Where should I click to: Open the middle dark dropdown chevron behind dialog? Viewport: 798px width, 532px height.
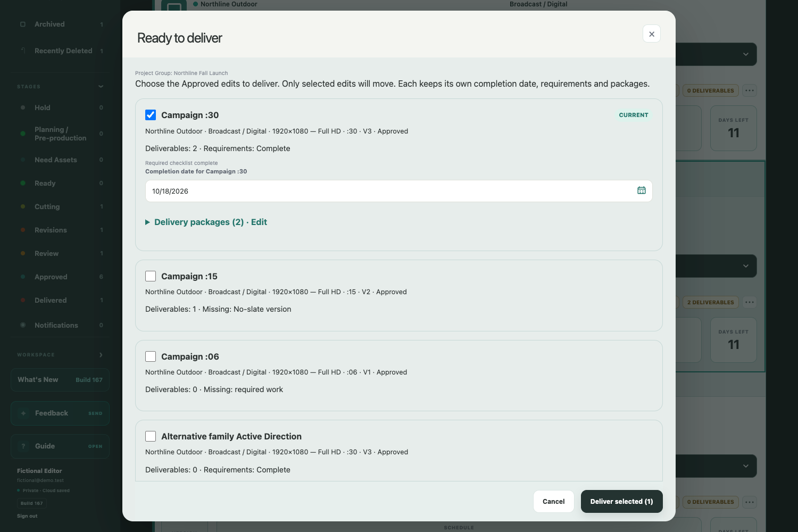pyautogui.click(x=746, y=266)
